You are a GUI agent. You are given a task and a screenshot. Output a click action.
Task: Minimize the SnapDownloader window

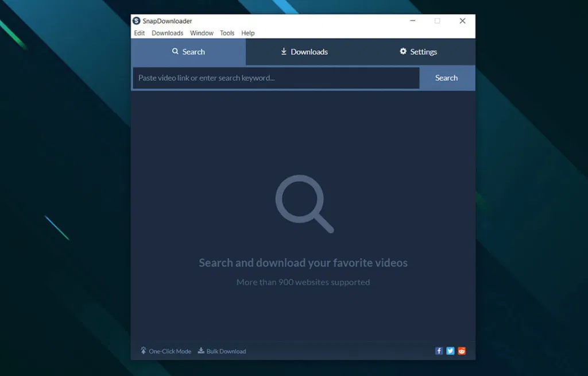pyautogui.click(x=412, y=21)
